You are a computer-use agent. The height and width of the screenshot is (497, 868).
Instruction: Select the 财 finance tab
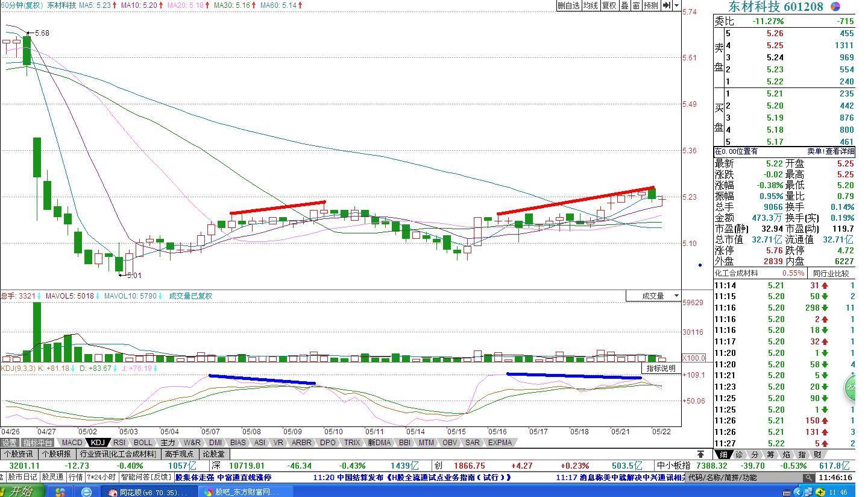click(817, 454)
